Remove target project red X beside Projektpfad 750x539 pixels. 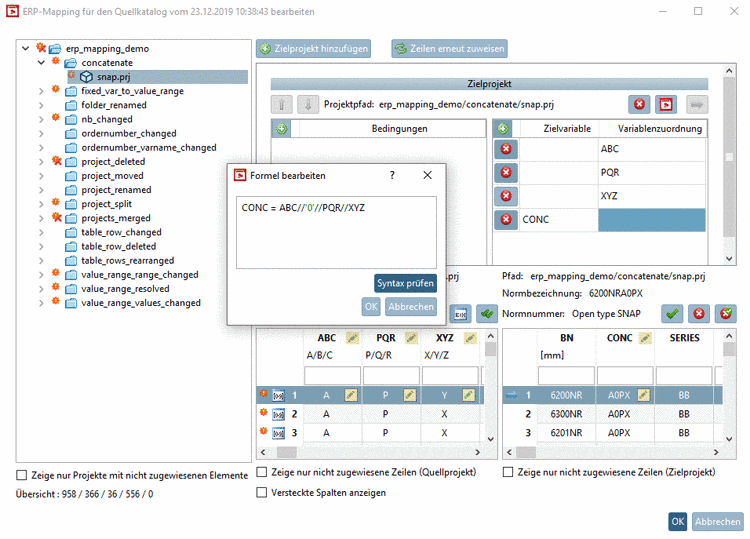point(639,104)
